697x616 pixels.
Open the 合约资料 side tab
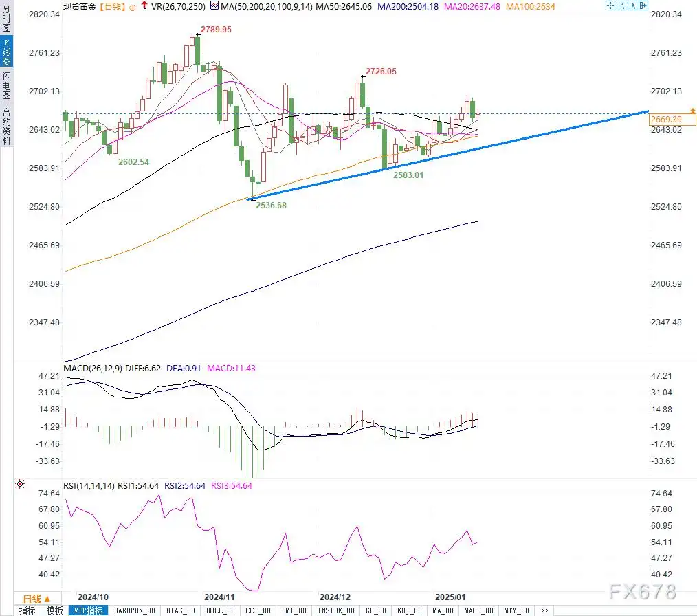click(6, 126)
